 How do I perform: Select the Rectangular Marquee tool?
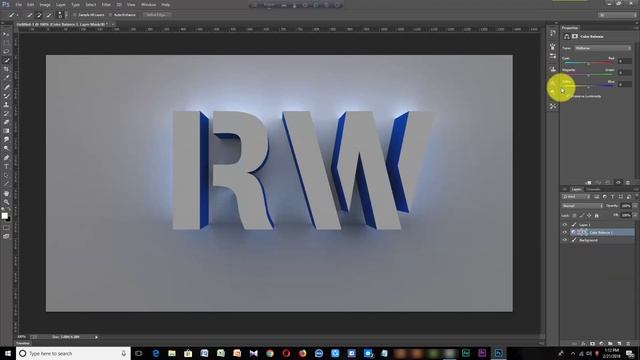point(6,43)
